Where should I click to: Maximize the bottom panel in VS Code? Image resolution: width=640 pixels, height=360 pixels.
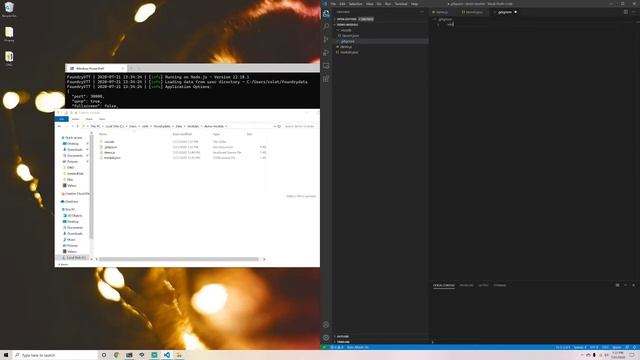point(626,285)
